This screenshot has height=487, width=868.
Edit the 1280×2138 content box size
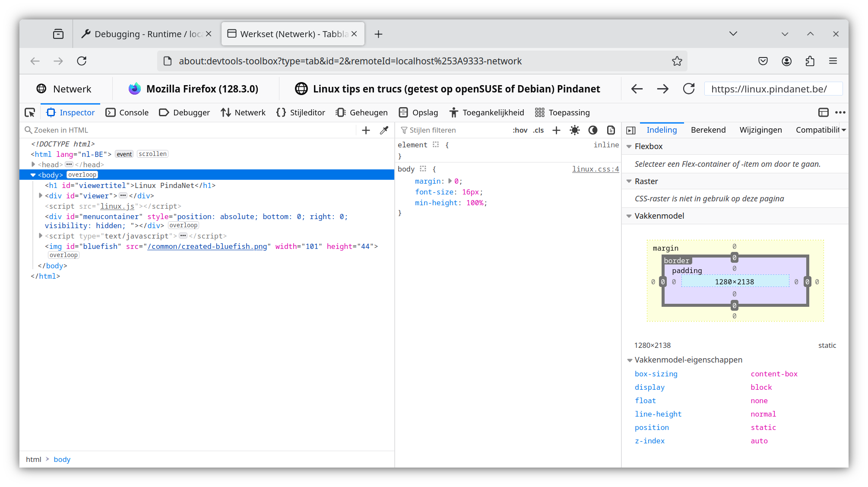(x=735, y=282)
